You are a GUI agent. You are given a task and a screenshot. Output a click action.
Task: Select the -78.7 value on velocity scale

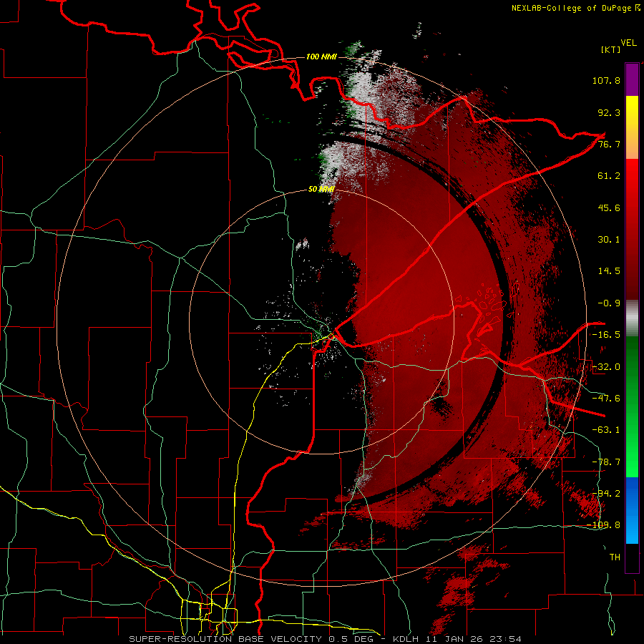click(606, 462)
